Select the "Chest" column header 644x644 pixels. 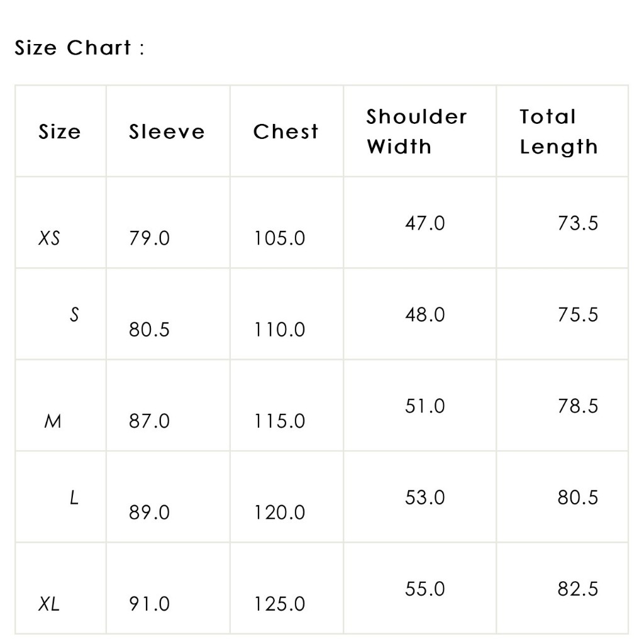[286, 131]
